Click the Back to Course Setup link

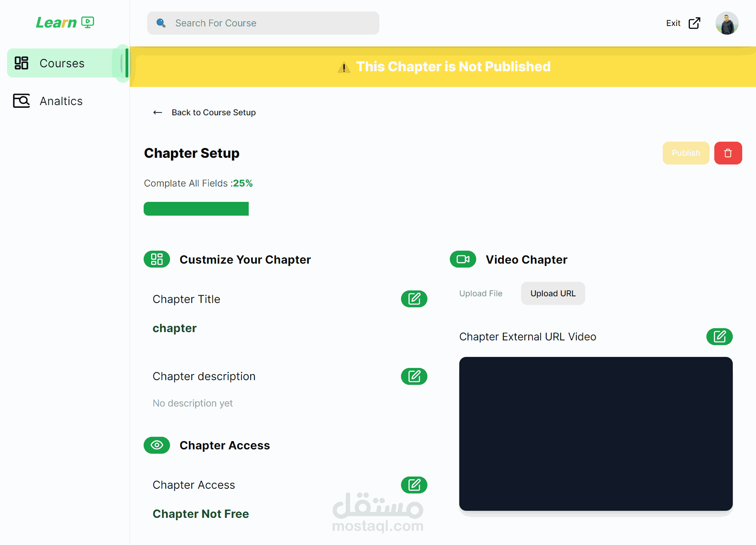click(x=214, y=113)
